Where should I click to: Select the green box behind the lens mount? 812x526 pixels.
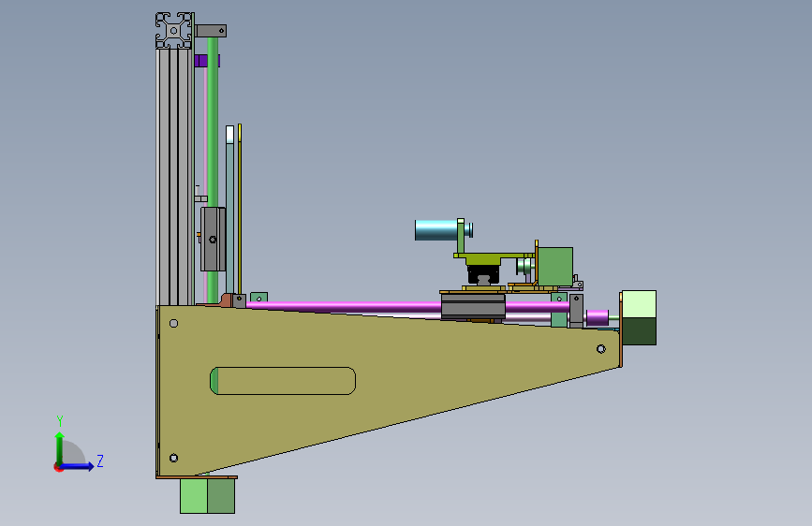(555, 267)
